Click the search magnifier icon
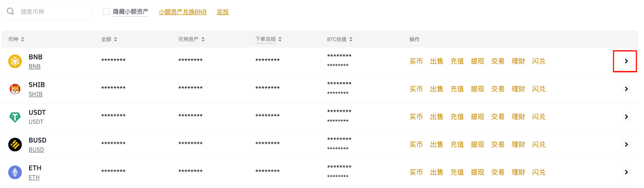The image size is (644, 188). click(x=10, y=11)
